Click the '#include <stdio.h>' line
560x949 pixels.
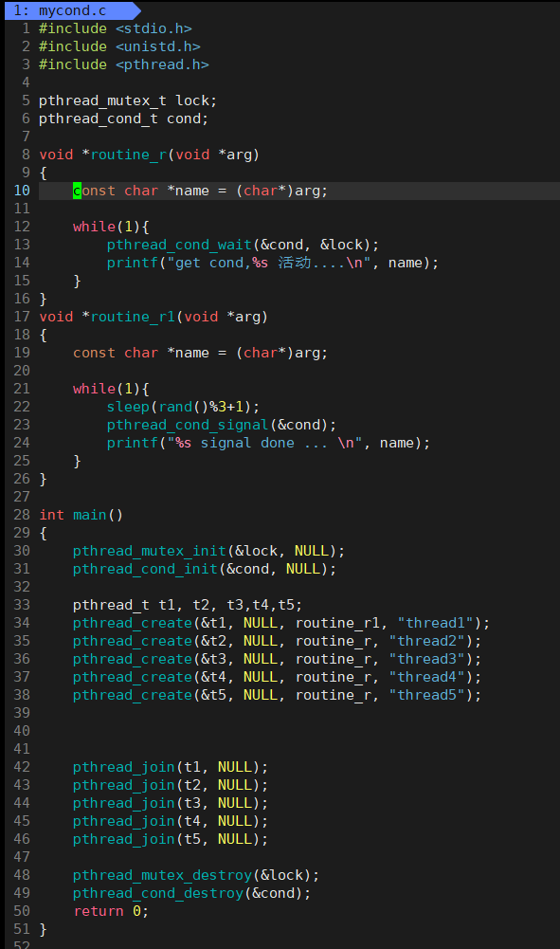coord(116,28)
